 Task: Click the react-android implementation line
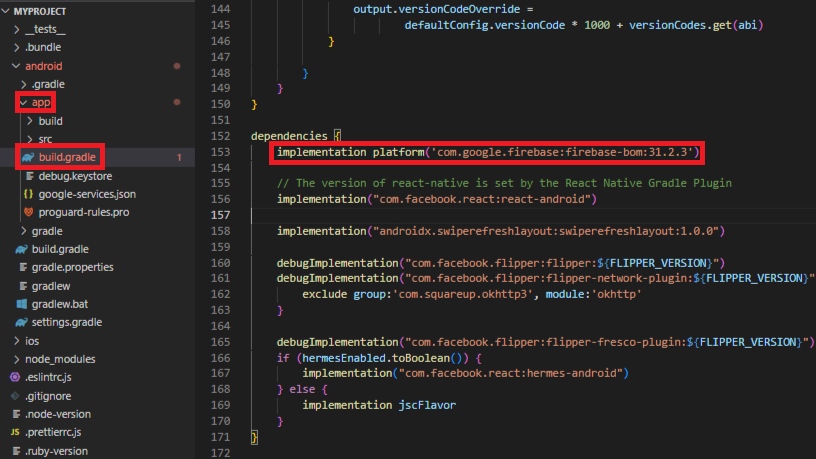point(437,199)
